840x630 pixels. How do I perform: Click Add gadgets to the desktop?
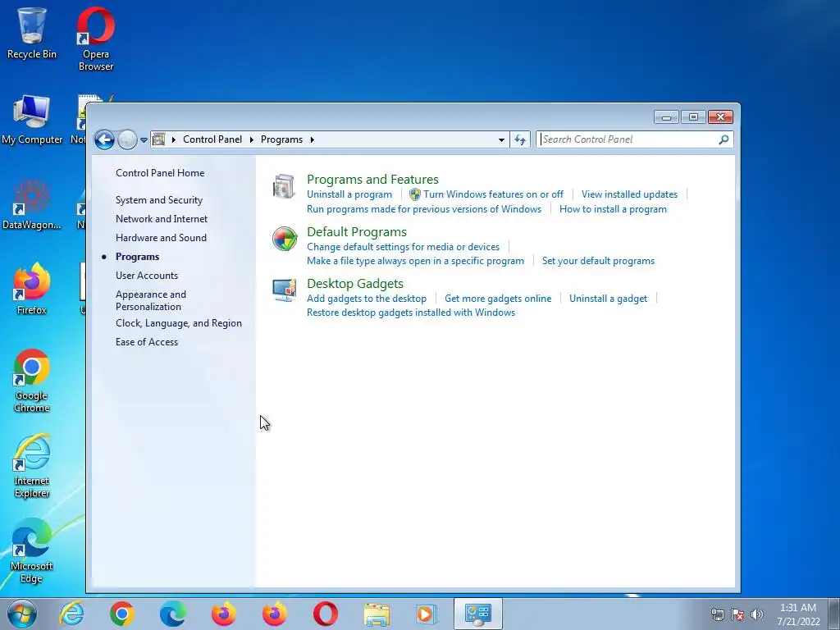[367, 299]
